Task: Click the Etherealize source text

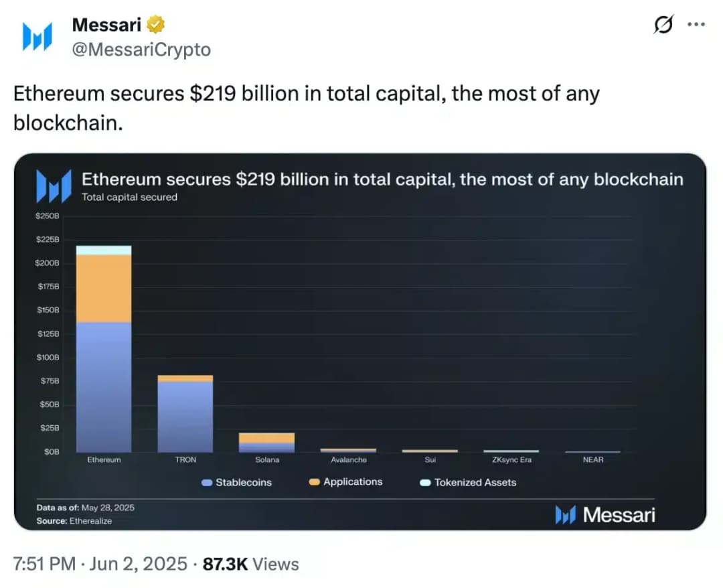Action: [91, 520]
